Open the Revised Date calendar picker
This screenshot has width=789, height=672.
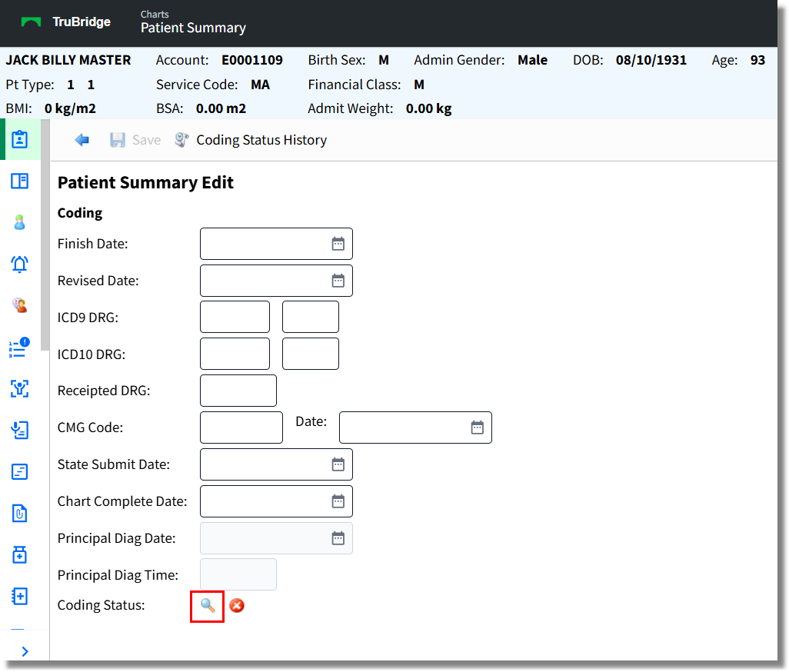(x=338, y=281)
